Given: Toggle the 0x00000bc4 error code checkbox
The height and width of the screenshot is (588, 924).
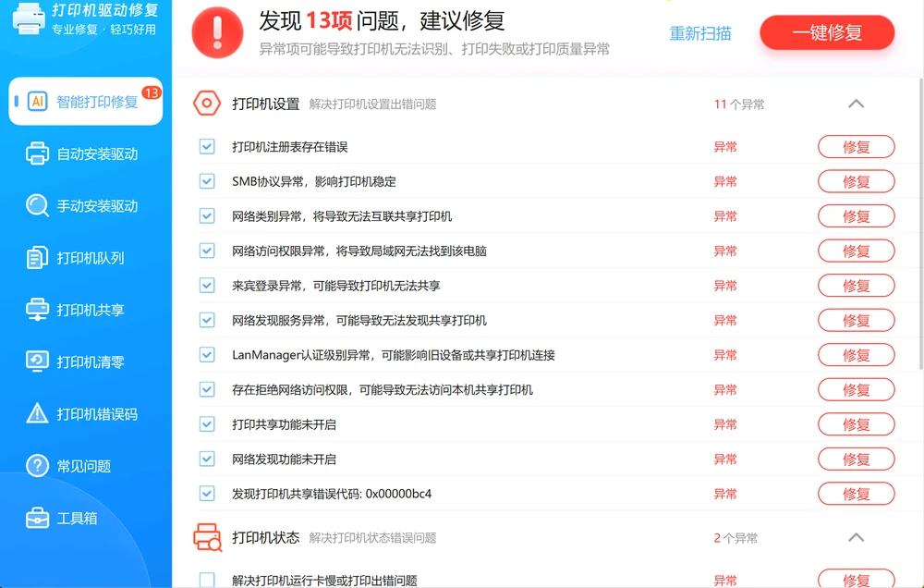Looking at the screenshot, I should pos(207,493).
